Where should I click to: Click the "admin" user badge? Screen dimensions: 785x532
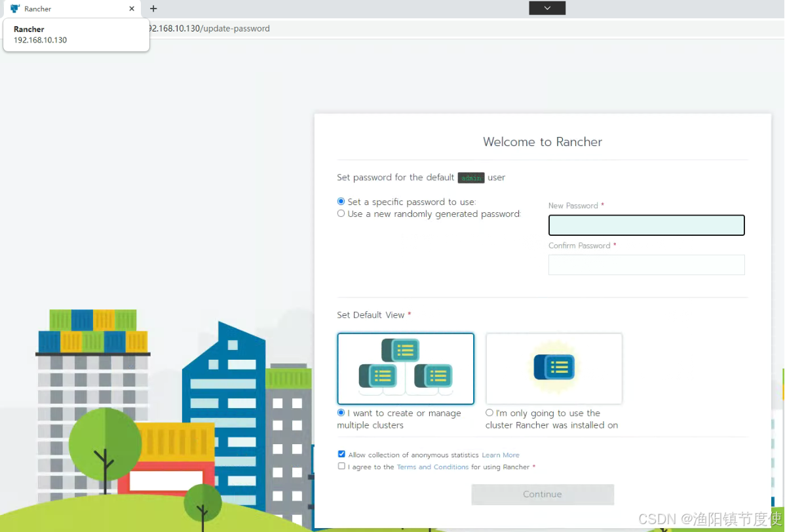click(470, 178)
